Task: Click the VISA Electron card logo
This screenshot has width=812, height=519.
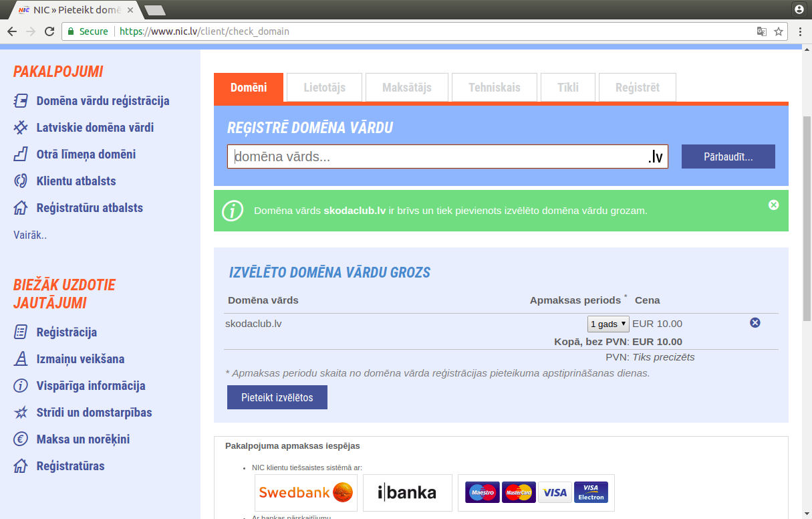Action: pos(591,493)
